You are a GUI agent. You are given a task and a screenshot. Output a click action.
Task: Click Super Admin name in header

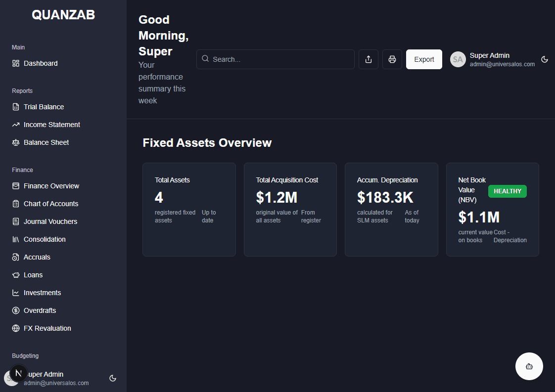[490, 55]
